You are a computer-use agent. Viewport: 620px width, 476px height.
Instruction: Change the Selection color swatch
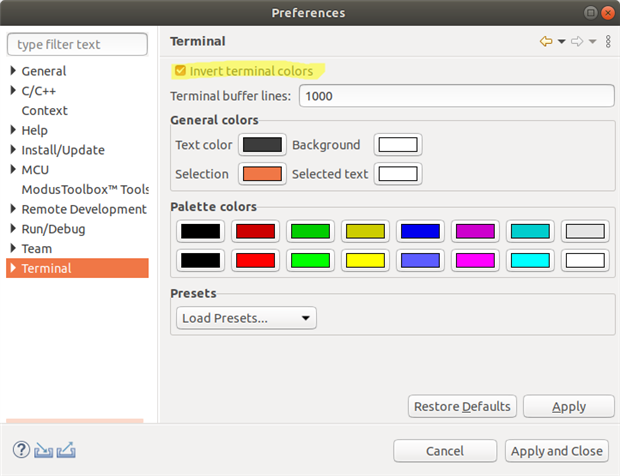(262, 174)
